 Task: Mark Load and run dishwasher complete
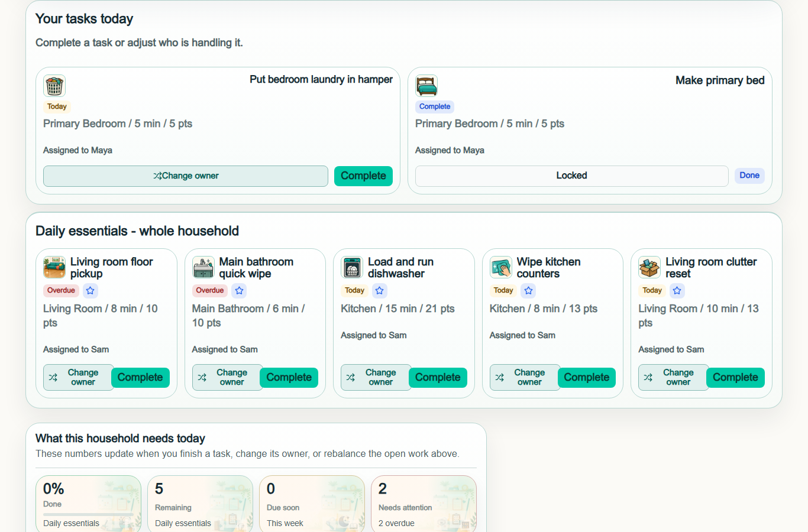pos(438,378)
